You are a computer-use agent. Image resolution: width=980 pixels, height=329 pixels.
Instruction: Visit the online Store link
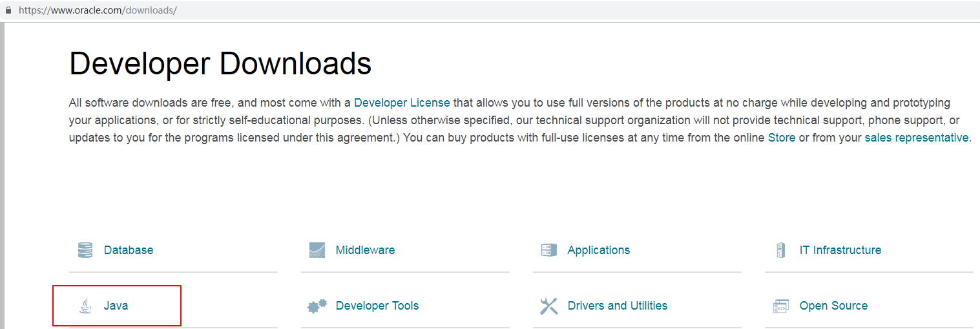[782, 138]
